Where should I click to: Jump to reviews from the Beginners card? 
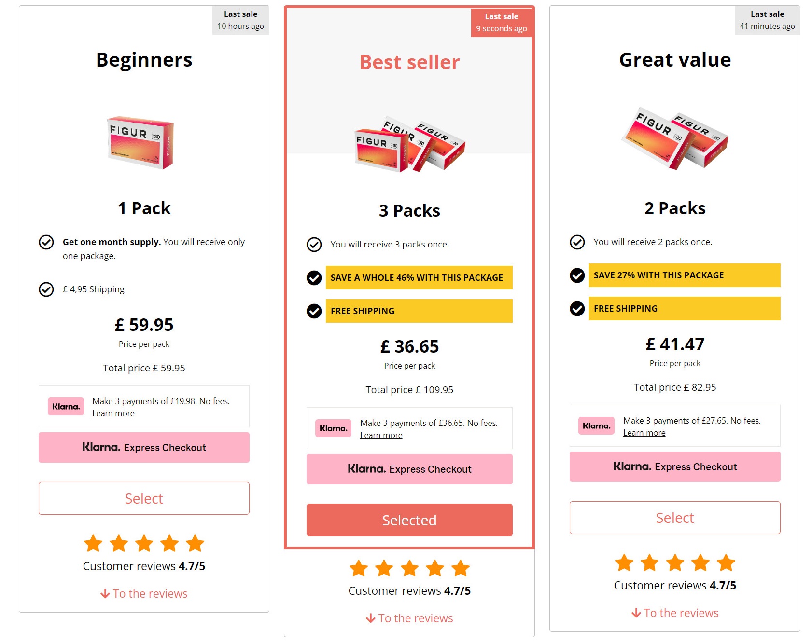click(x=144, y=594)
